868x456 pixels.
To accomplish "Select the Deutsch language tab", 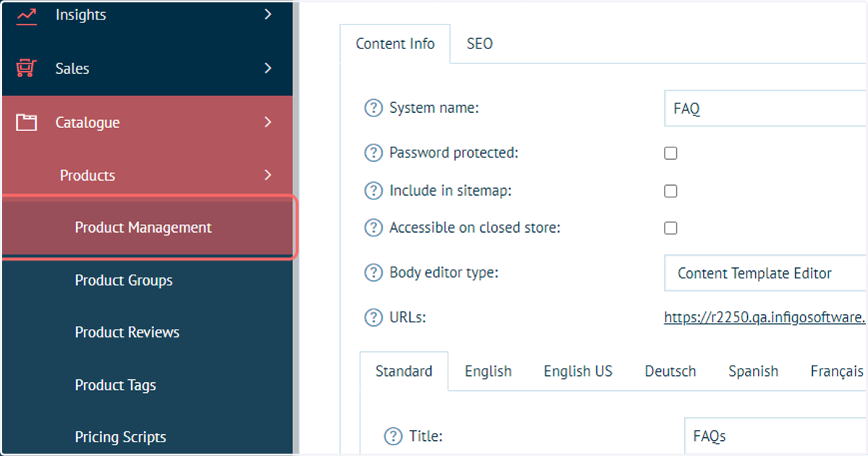I will click(671, 371).
